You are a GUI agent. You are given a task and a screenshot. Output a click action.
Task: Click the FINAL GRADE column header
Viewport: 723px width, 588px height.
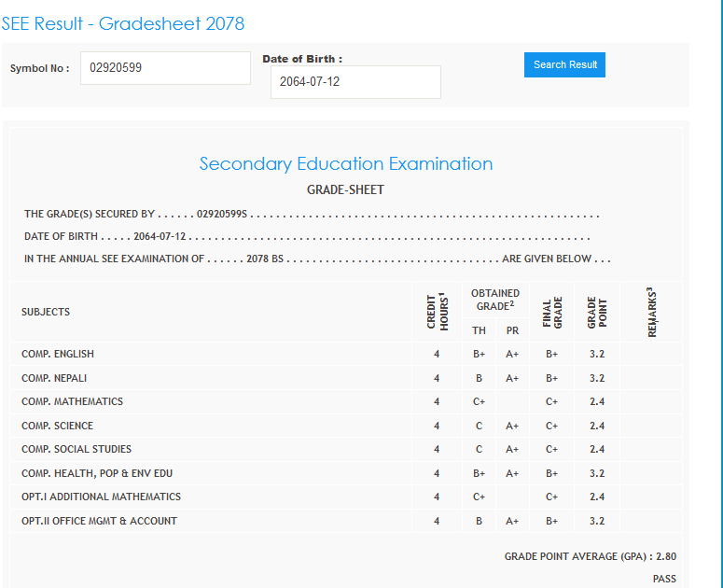click(x=551, y=312)
